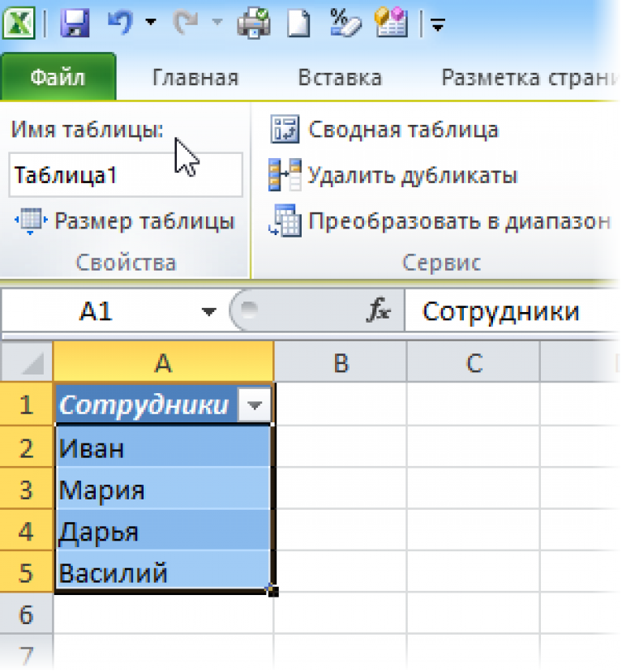Open the Разметка страницы tab
The height and width of the screenshot is (672, 622).
click(x=530, y=78)
